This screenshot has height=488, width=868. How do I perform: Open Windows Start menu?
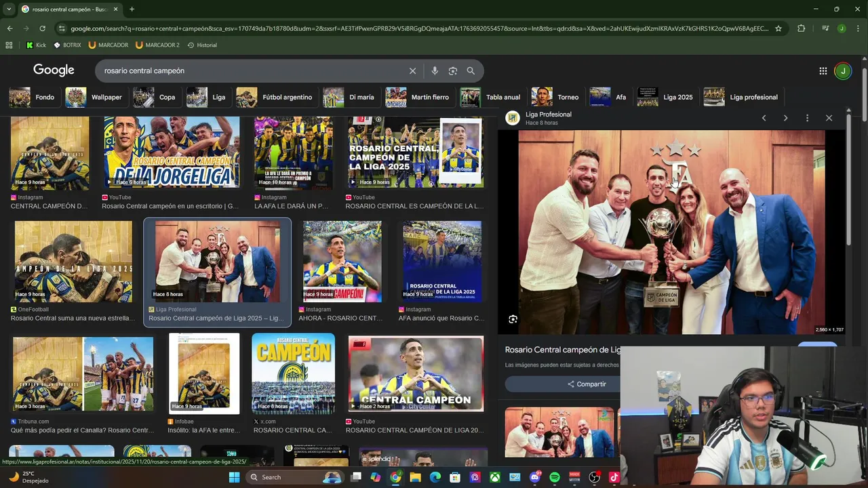coord(234,477)
